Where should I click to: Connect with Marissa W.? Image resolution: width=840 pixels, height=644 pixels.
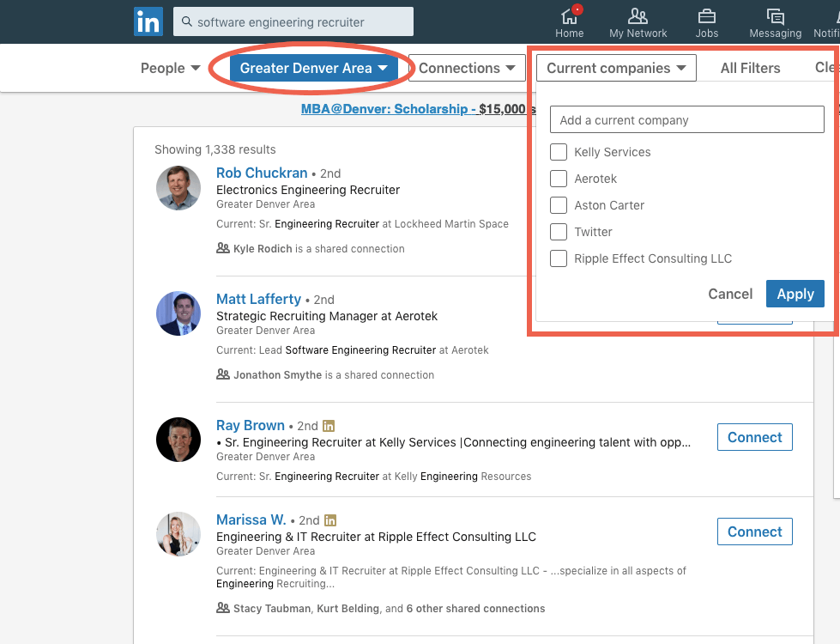[755, 532]
